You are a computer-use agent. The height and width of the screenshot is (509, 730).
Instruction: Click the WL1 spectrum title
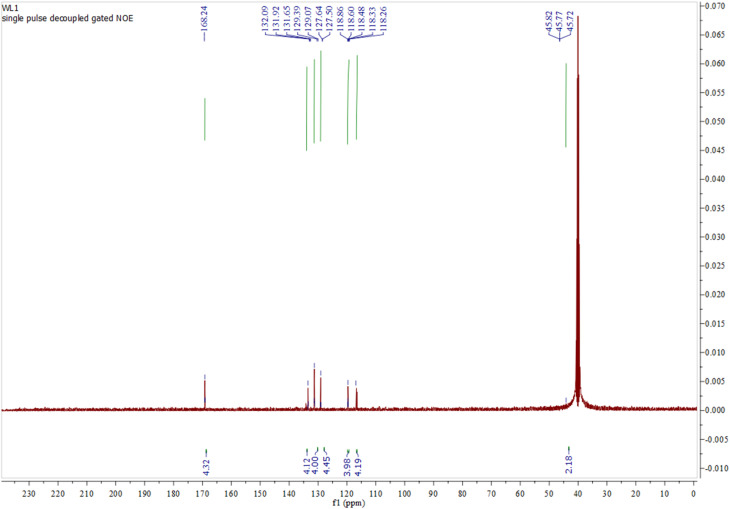coord(10,10)
